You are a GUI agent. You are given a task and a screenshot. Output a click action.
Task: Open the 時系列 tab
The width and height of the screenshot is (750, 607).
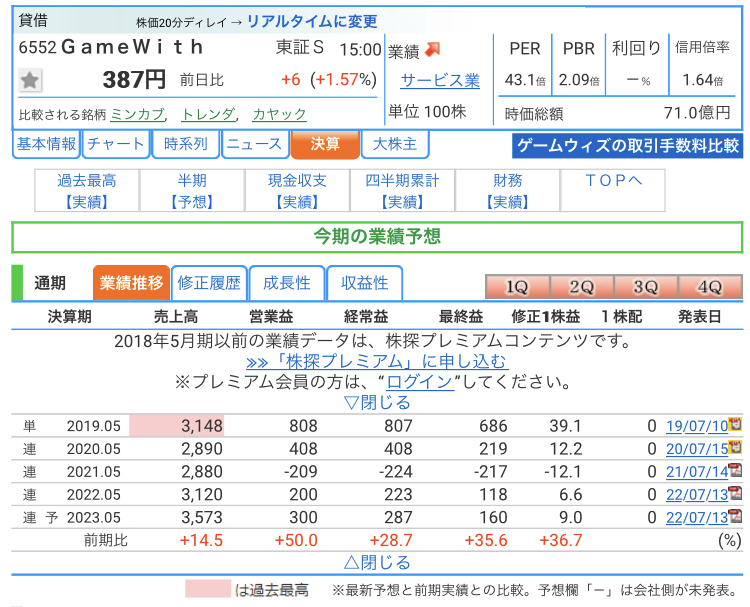pyautogui.click(x=186, y=144)
